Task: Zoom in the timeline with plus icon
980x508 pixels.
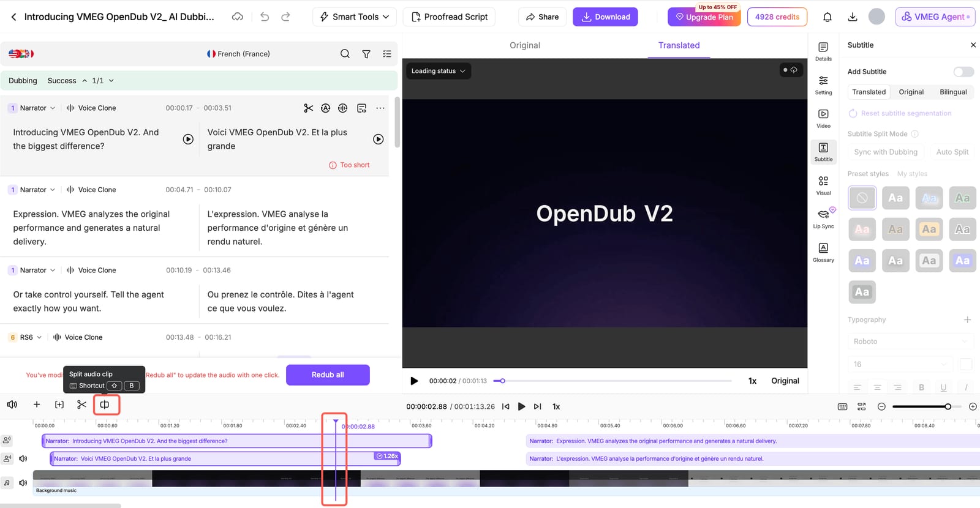Action: (973, 406)
